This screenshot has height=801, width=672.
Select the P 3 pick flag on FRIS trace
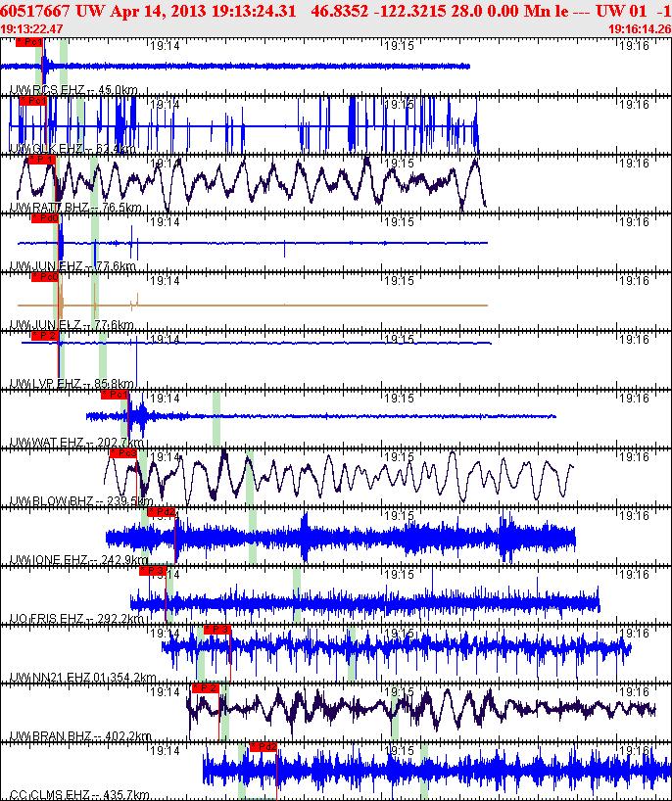coord(153,571)
